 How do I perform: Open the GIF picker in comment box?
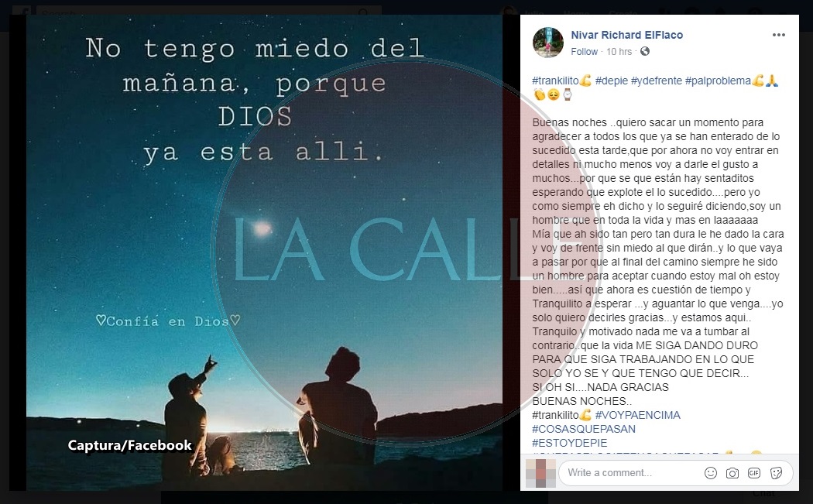click(754, 473)
